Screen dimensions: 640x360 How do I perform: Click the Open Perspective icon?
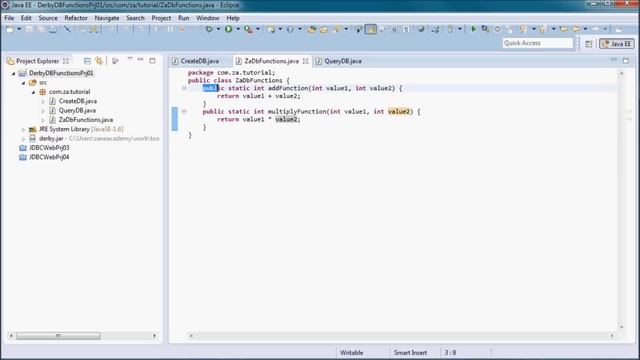pyautogui.click(x=589, y=44)
